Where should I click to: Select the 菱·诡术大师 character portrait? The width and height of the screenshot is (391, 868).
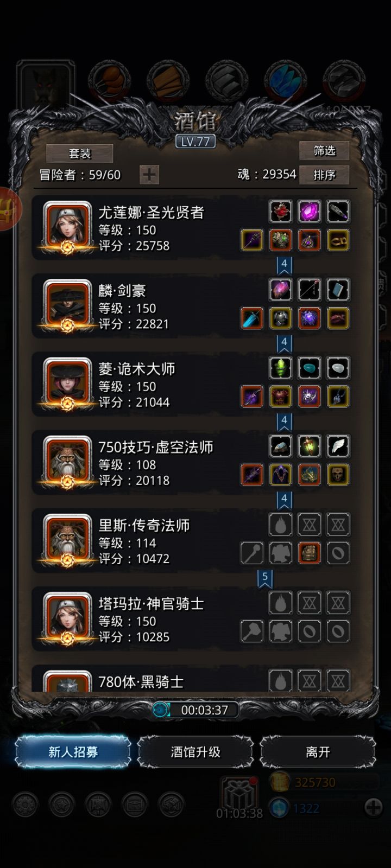click(x=67, y=382)
